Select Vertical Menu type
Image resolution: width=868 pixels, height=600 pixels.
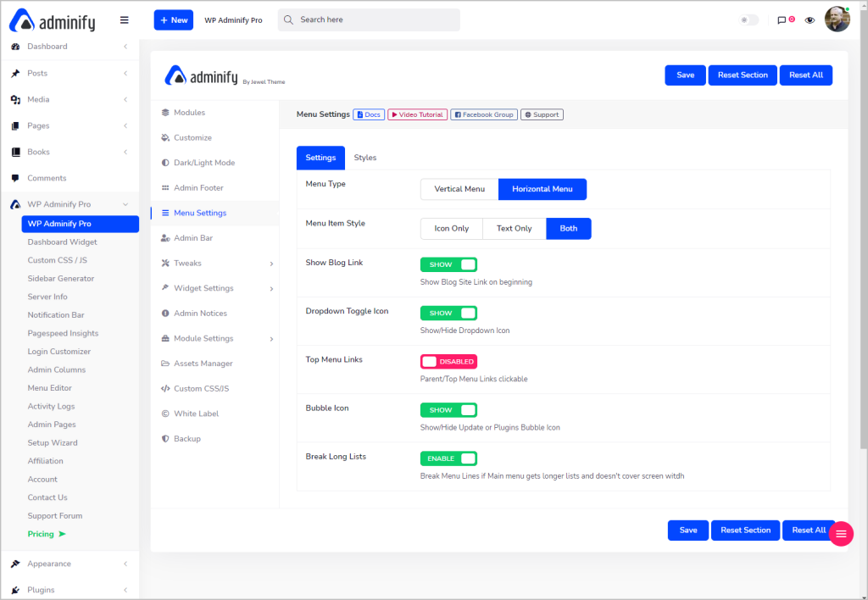coord(459,189)
